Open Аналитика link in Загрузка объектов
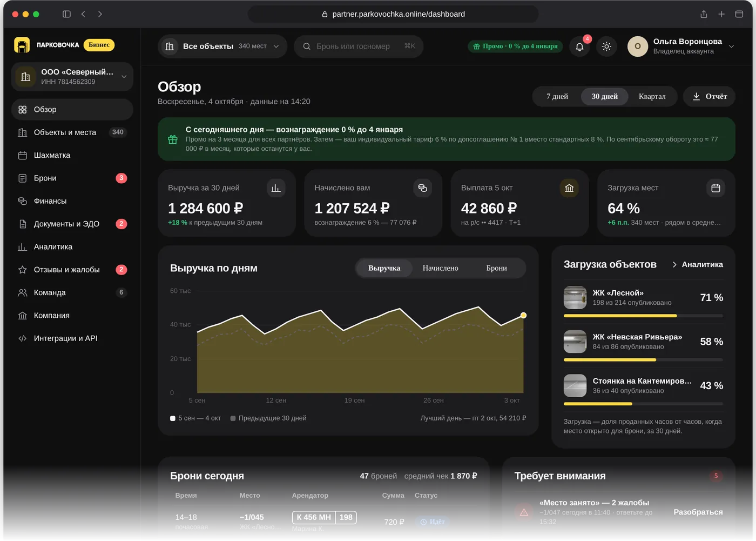This screenshot has width=756, height=541. 697,264
